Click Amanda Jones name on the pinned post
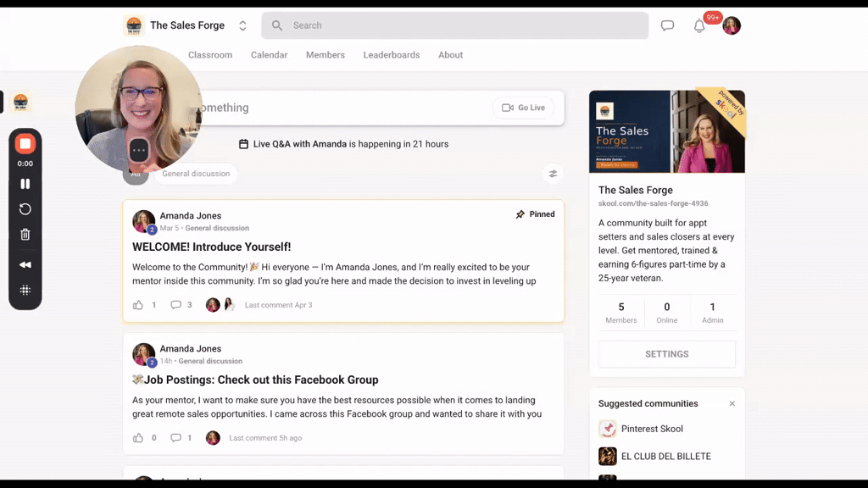This screenshot has height=488, width=868. coord(191,216)
